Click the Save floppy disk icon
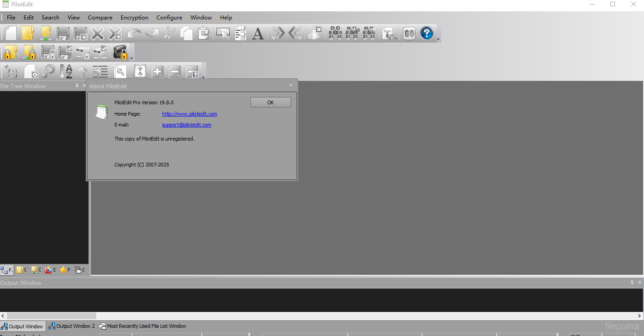 click(x=63, y=33)
